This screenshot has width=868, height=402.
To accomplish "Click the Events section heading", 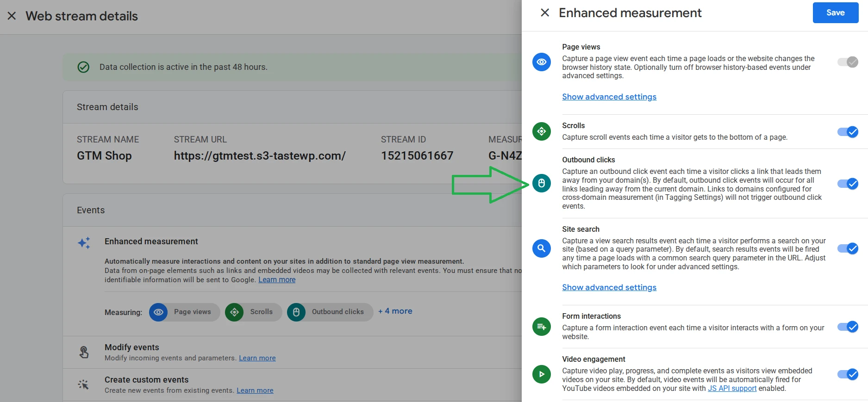I will pyautogui.click(x=91, y=210).
